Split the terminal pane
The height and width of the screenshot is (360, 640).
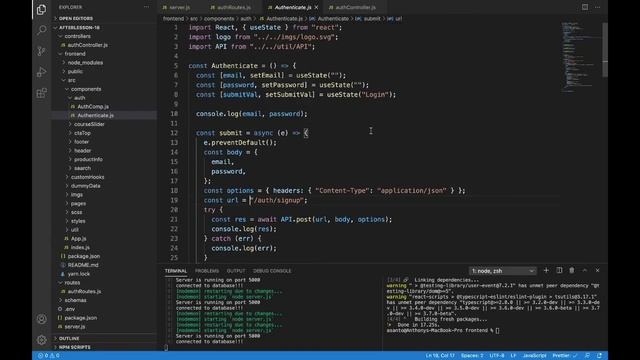click(559, 270)
